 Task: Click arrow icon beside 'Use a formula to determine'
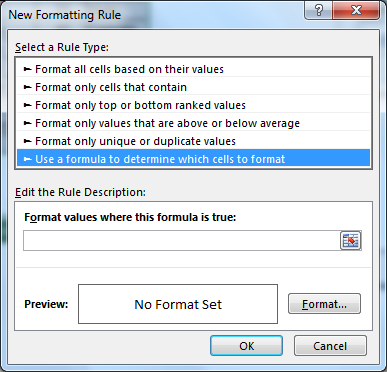pyautogui.click(x=28, y=159)
